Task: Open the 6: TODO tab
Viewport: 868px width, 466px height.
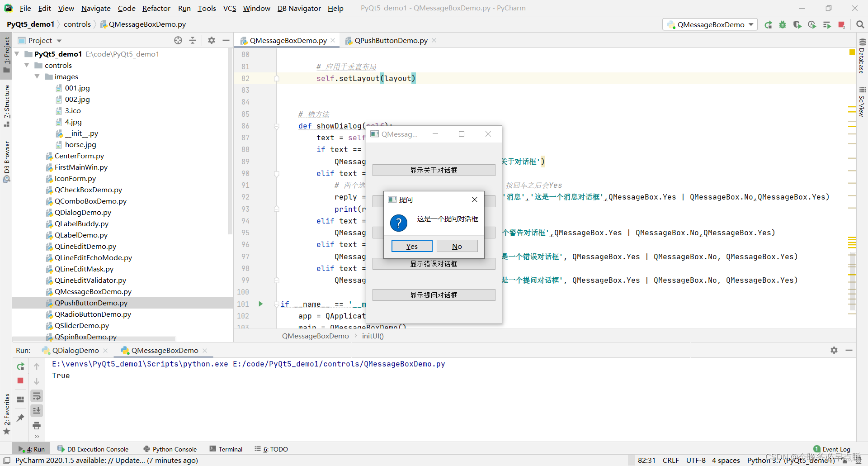Action: coord(271,449)
